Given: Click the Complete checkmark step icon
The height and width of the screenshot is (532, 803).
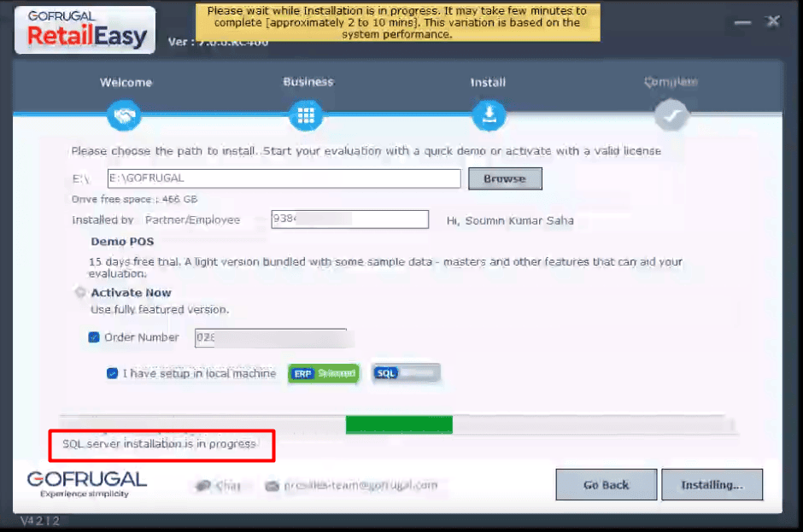Looking at the screenshot, I should click(671, 115).
